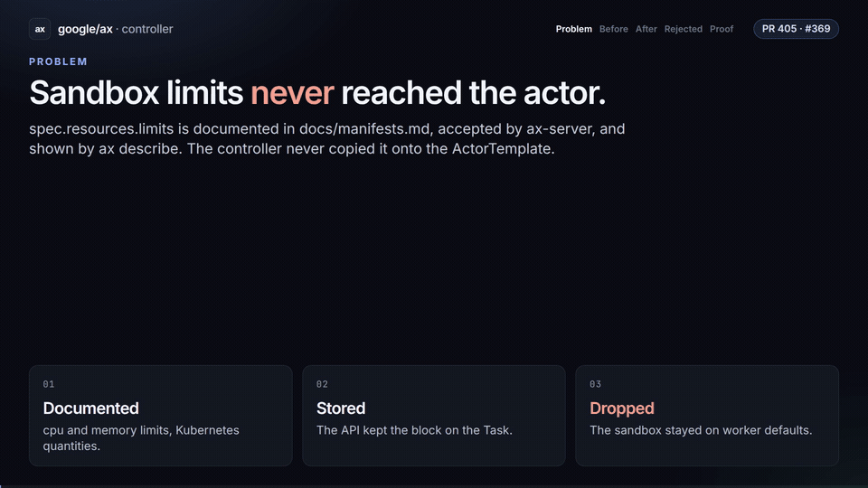This screenshot has width=868, height=488.
Task: Go to the Before section
Action: [x=613, y=29]
